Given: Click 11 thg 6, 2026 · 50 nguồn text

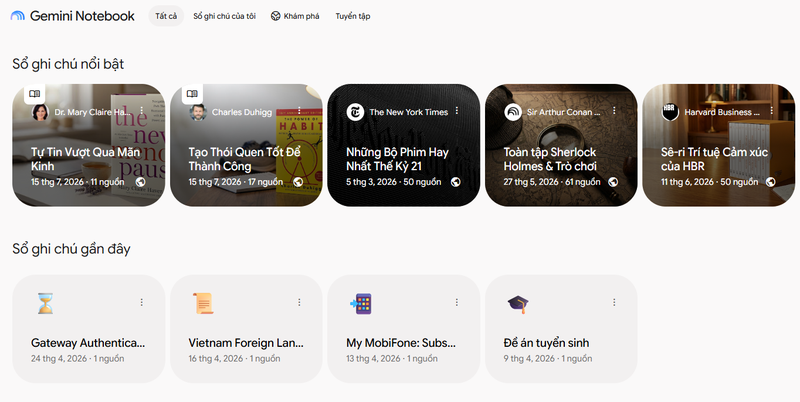Looking at the screenshot, I should pyautogui.click(x=710, y=182).
